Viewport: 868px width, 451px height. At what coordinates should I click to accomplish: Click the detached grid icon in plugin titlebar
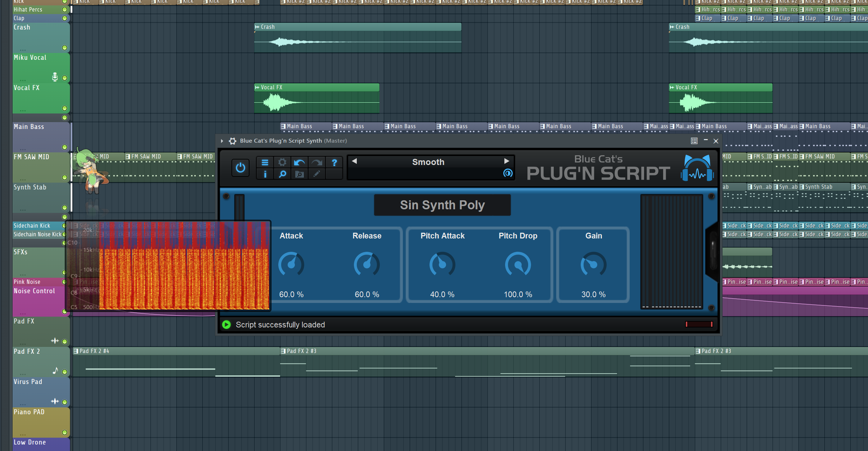pos(694,141)
